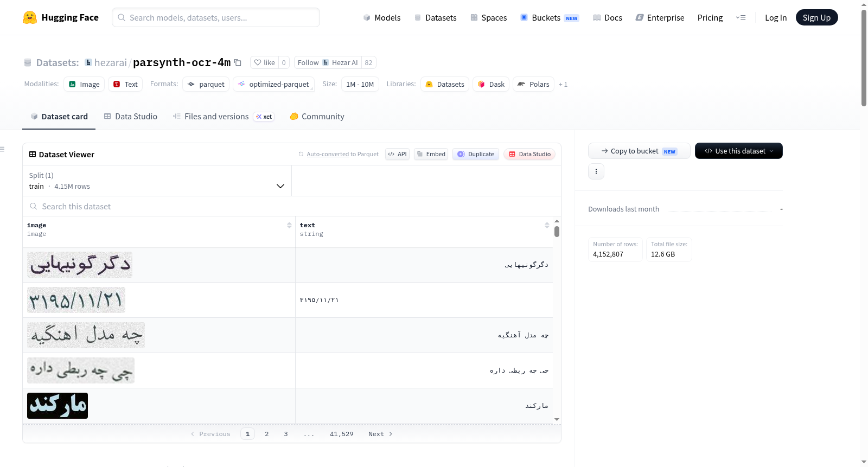Open Docs in the top navigation
The image size is (868, 467).
tap(608, 17)
